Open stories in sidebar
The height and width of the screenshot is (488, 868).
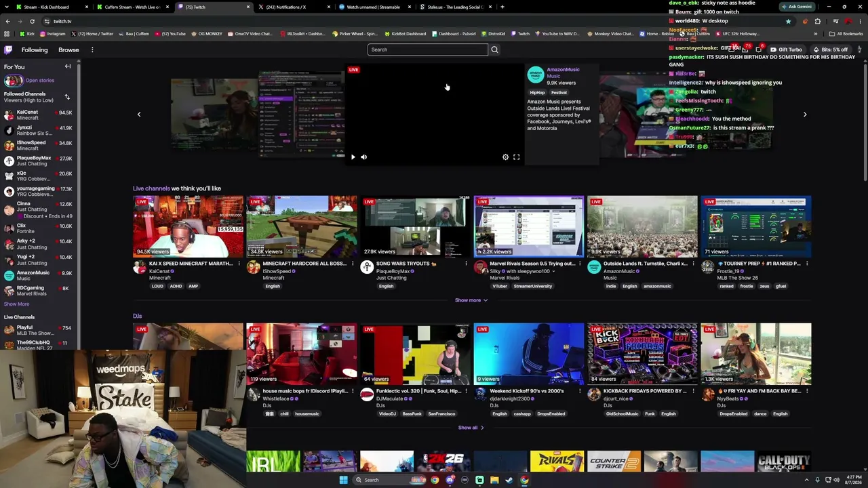point(40,81)
